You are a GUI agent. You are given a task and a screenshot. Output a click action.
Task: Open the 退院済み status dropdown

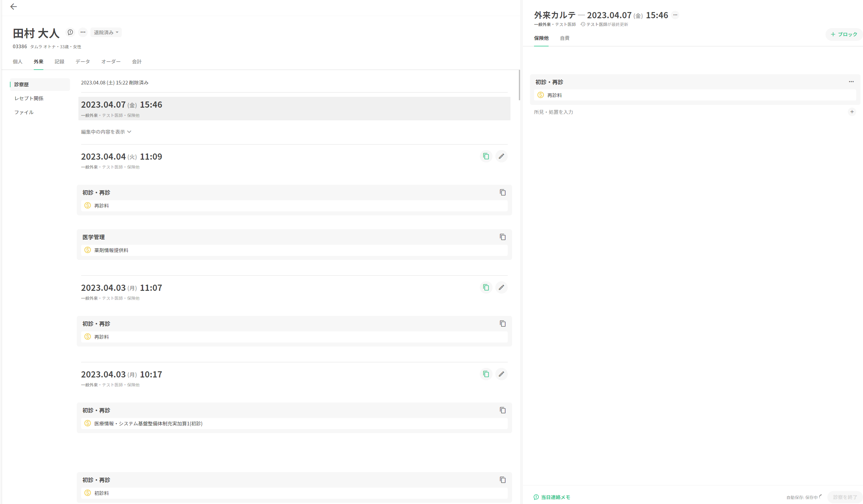click(106, 32)
